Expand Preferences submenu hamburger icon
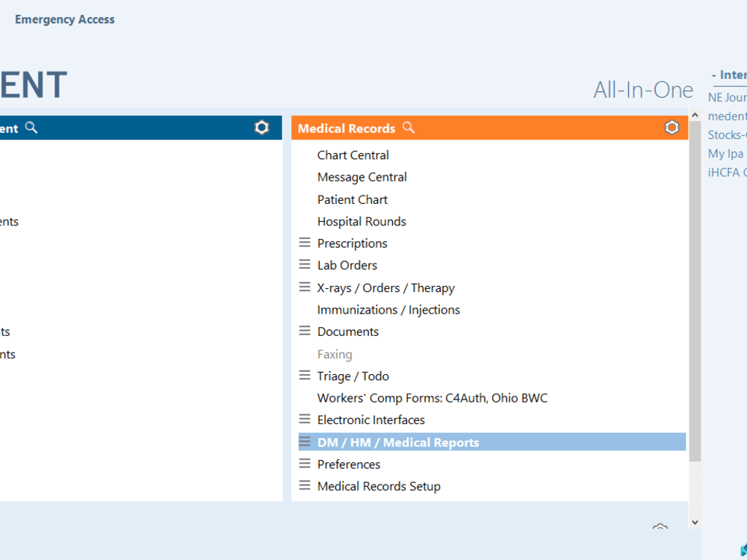This screenshot has height=560, width=747. (305, 464)
